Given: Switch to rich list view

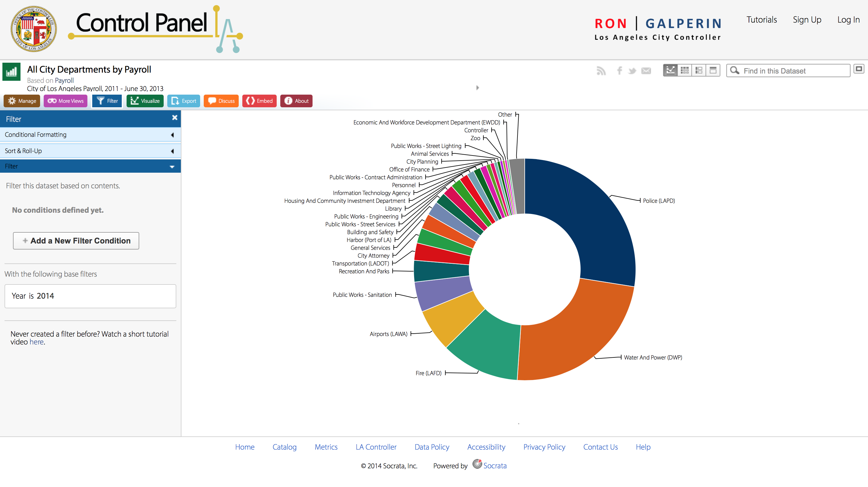Looking at the screenshot, I should tap(699, 71).
